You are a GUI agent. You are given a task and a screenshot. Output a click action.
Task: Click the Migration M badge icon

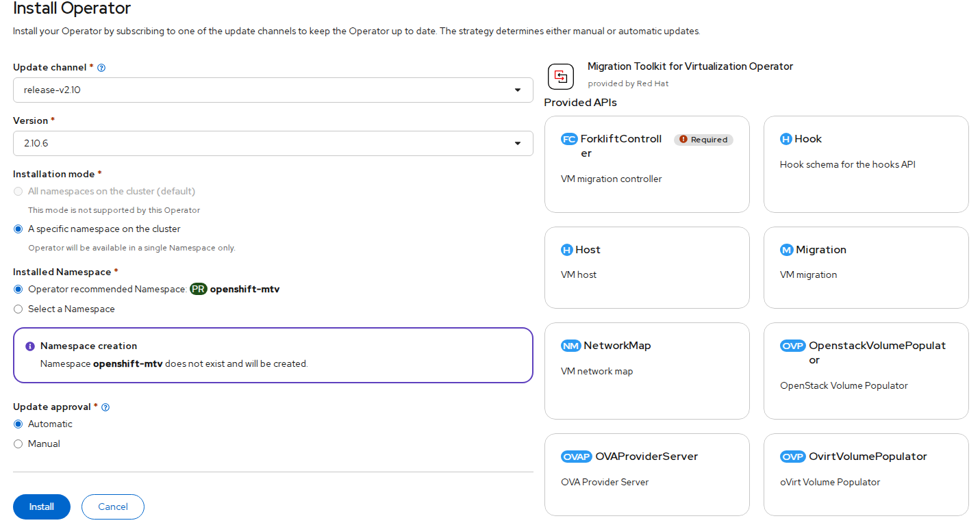coord(786,250)
